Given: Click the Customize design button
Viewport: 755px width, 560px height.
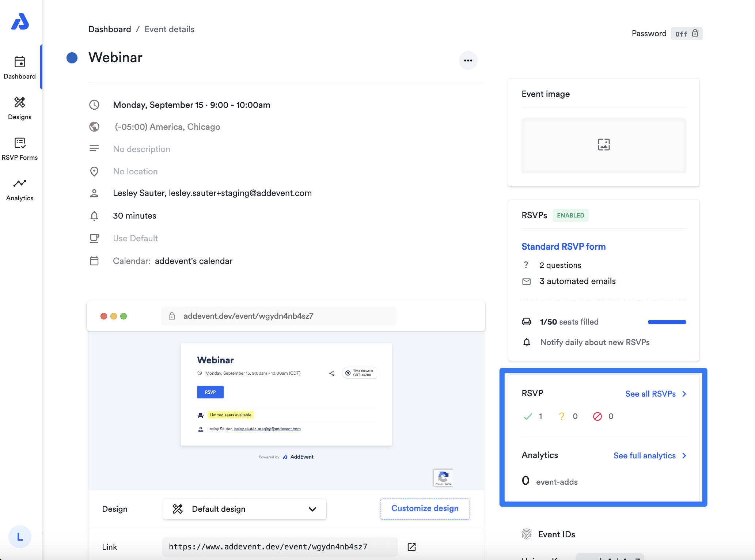Looking at the screenshot, I should (x=425, y=508).
